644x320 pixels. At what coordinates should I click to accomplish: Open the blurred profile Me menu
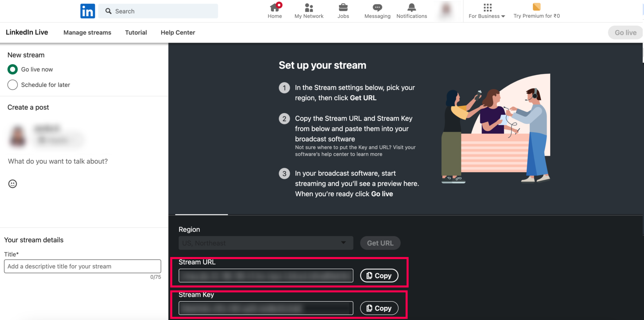[446, 11]
